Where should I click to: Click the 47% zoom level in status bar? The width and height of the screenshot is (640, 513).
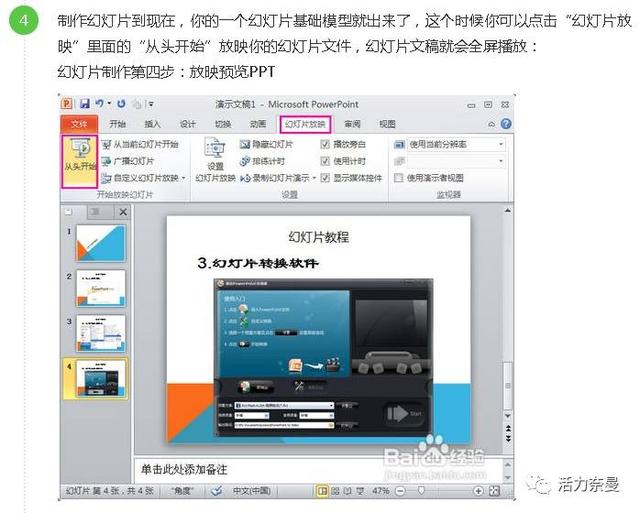coord(380,491)
